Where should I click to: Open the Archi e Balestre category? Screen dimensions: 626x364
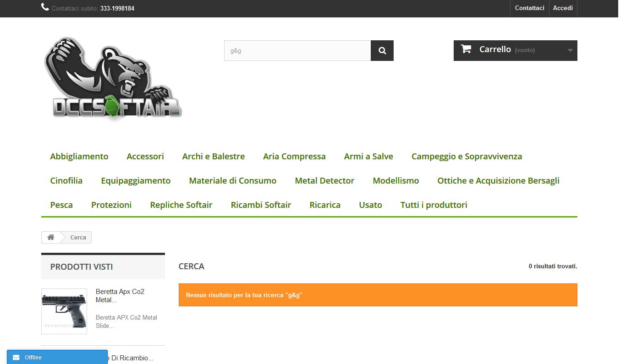click(x=214, y=156)
